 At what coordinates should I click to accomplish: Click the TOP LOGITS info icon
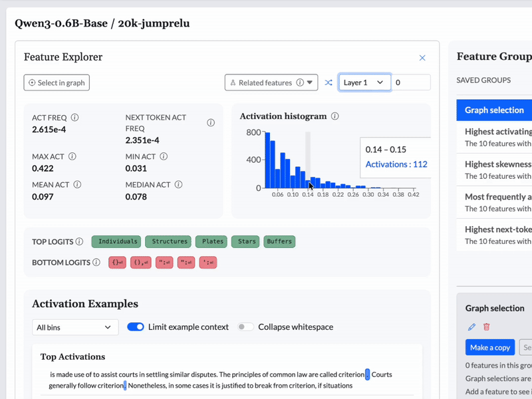coord(79,241)
